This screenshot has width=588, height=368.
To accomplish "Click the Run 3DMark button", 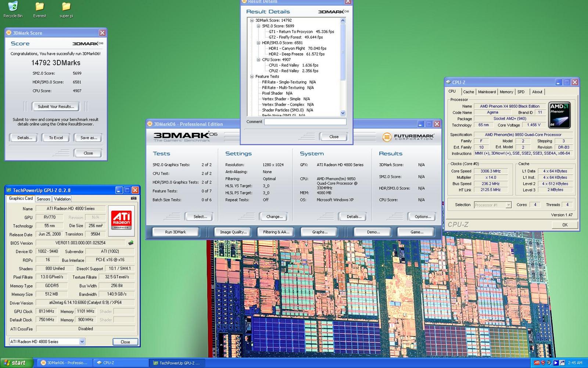I will click(x=175, y=232).
